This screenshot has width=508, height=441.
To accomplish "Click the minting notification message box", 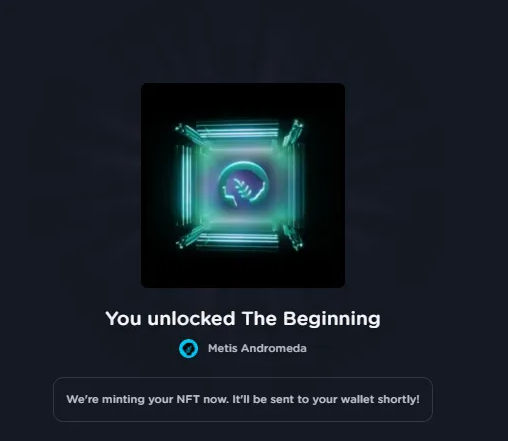I will point(243,399).
